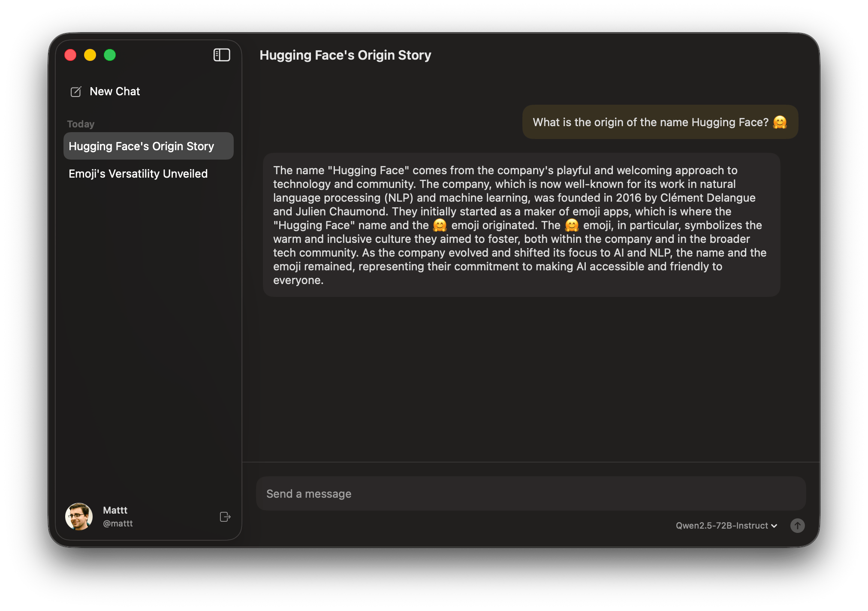Click the green zoom button

tap(110, 55)
